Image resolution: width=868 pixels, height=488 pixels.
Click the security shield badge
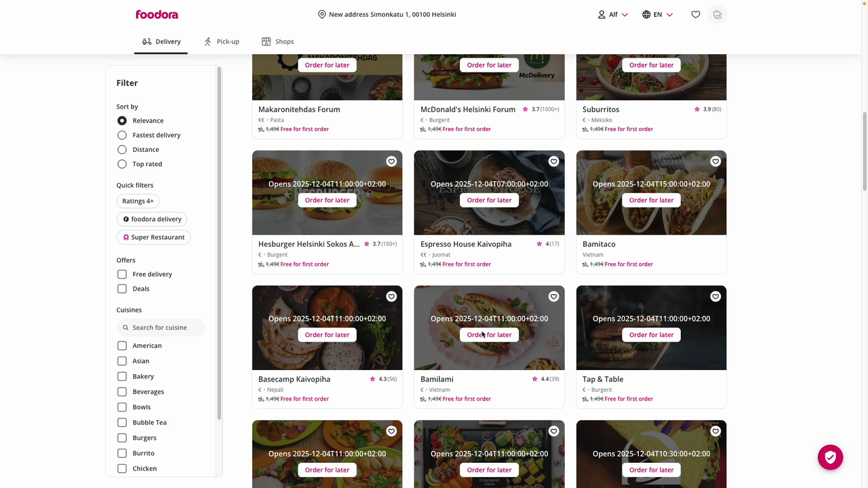click(x=830, y=457)
